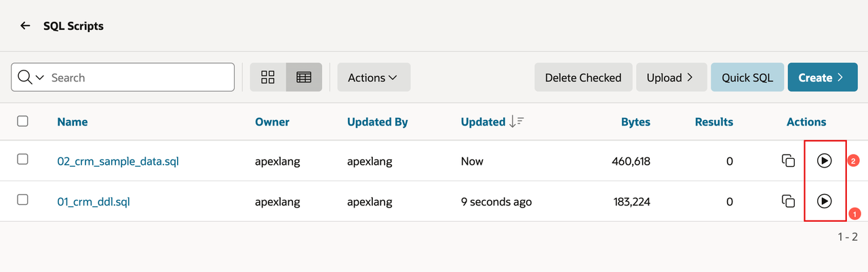
Task: Check the select-all checkbox in header
Action: tap(22, 121)
